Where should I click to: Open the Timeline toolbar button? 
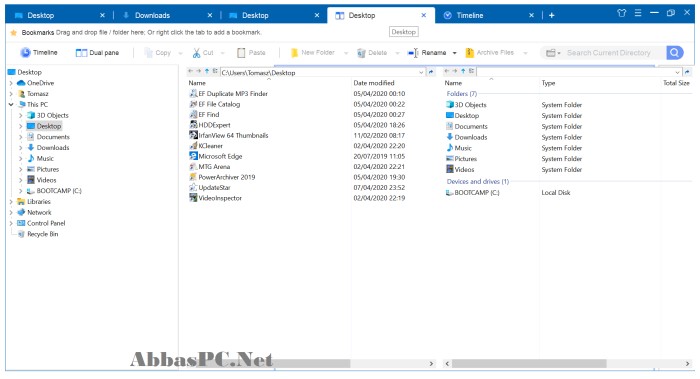click(39, 53)
